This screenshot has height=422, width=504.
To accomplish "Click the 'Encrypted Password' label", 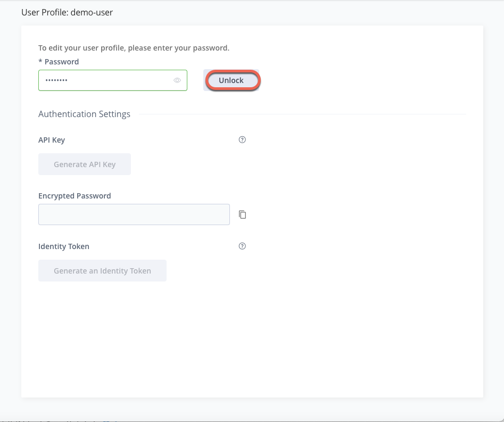I will (75, 196).
